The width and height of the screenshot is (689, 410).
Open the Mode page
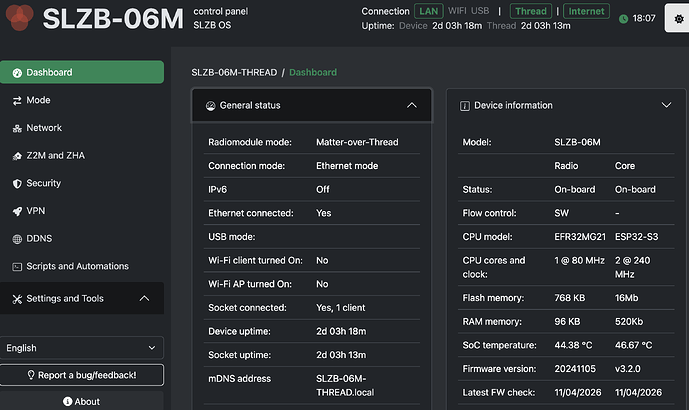(x=82, y=100)
